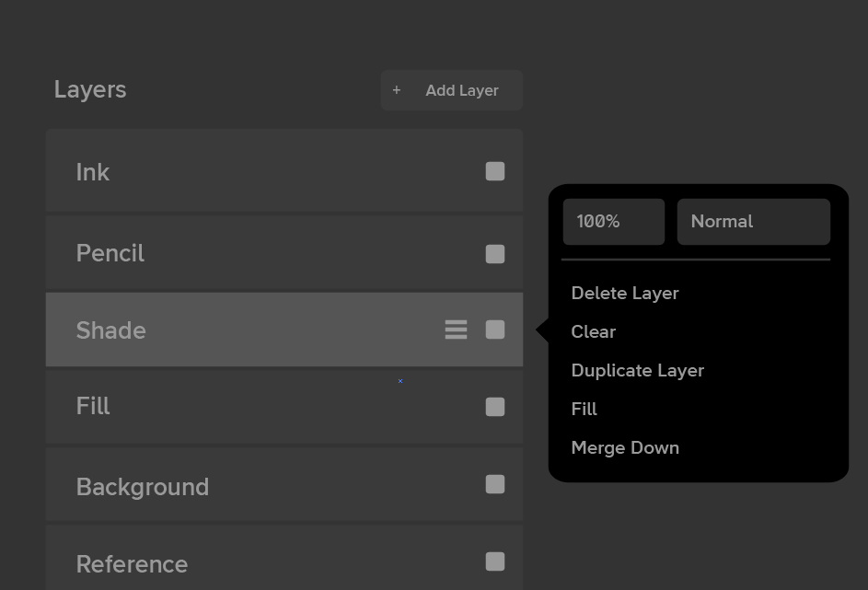
Task: Select the Reference layer row
Action: (x=284, y=558)
